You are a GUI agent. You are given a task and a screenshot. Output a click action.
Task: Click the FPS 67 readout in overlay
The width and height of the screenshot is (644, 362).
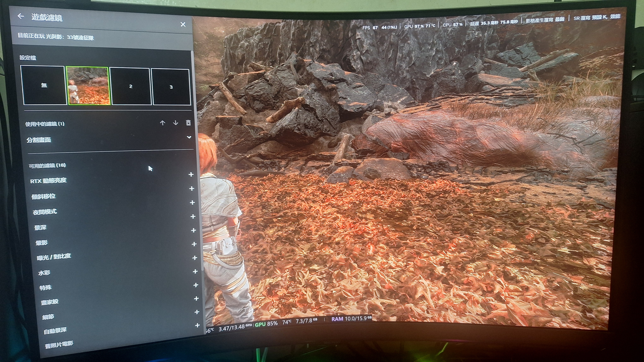coord(370,27)
